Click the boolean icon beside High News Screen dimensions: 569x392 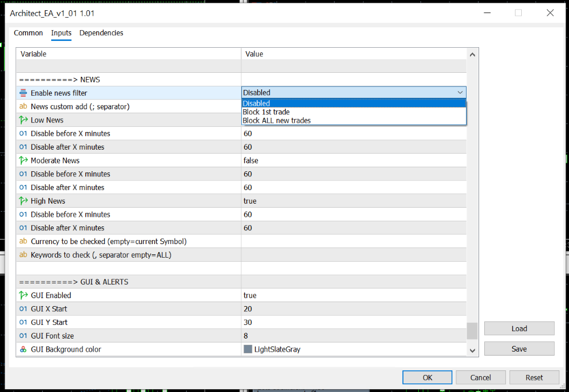coord(23,201)
